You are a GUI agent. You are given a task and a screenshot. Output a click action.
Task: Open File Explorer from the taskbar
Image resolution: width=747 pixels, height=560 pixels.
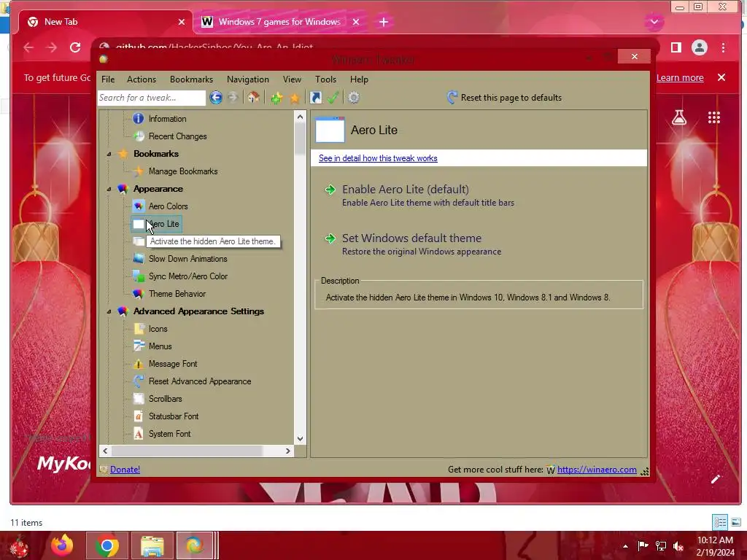(x=152, y=545)
